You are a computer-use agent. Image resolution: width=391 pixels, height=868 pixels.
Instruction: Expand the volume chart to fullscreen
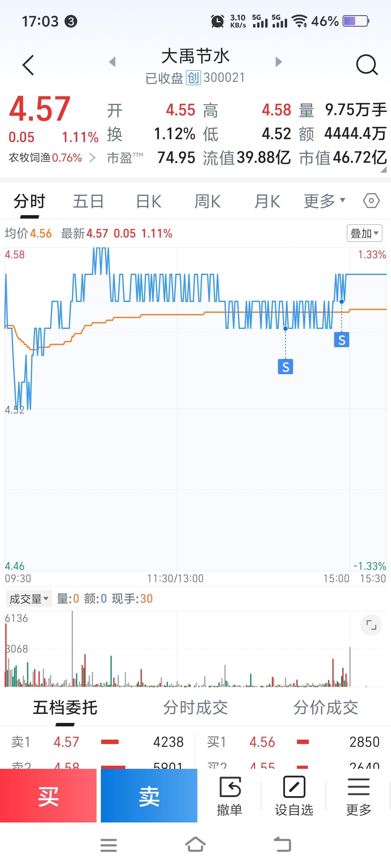371,625
